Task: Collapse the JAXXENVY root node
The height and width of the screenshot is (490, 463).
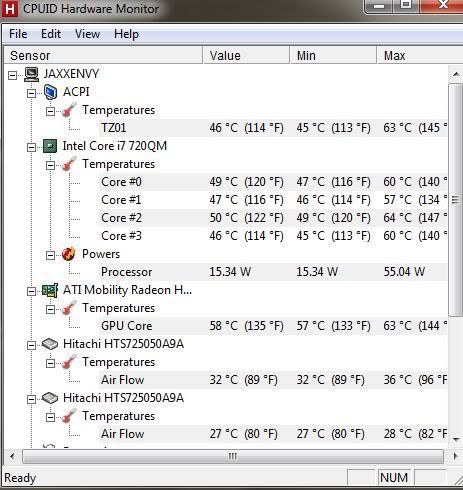Action: click(12, 75)
